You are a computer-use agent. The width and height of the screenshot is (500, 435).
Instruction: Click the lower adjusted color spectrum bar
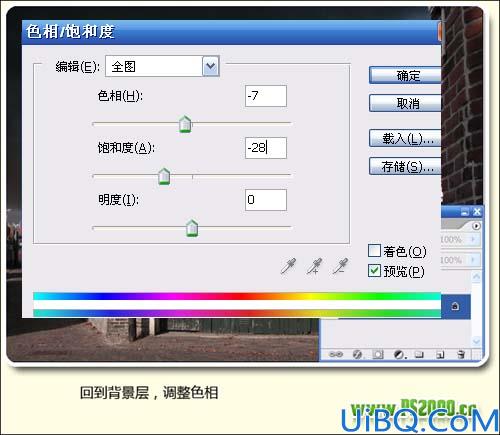coord(237,313)
